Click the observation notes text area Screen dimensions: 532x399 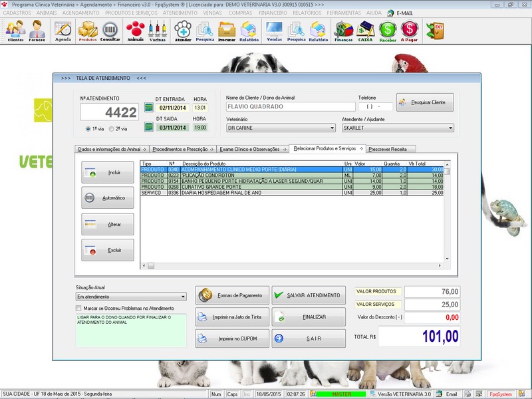131,330
